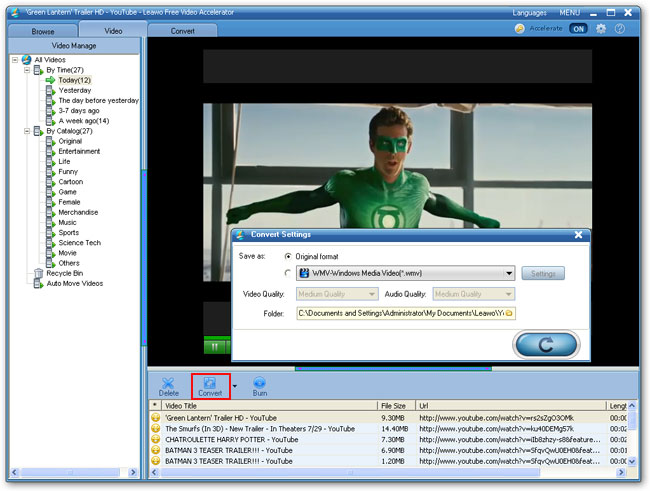Click the round convert start button in the dialog

(546, 344)
